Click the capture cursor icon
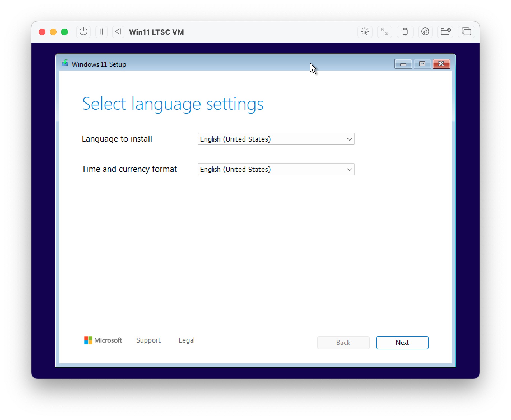The image size is (511, 420). (x=365, y=32)
